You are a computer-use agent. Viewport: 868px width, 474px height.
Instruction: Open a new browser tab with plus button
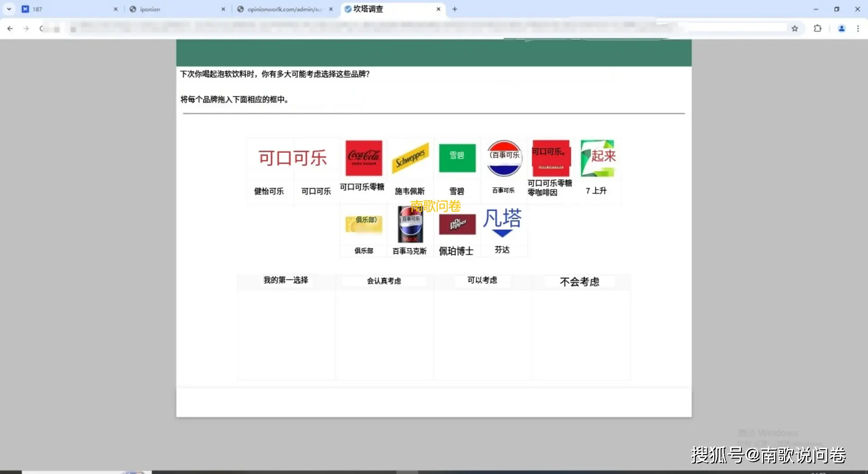click(x=455, y=9)
